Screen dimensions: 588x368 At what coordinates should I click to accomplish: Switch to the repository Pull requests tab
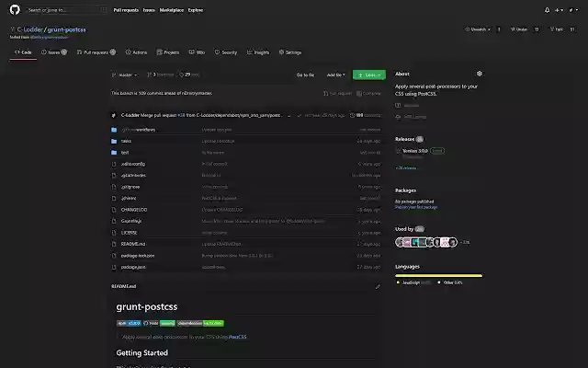(96, 52)
